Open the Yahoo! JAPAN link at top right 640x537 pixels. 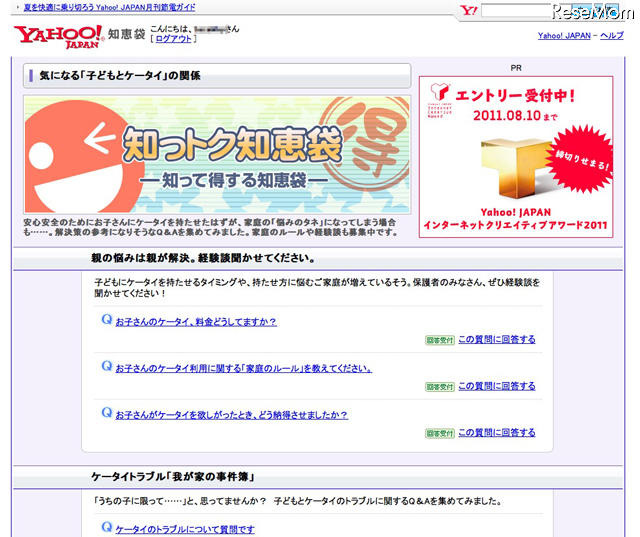click(564, 36)
